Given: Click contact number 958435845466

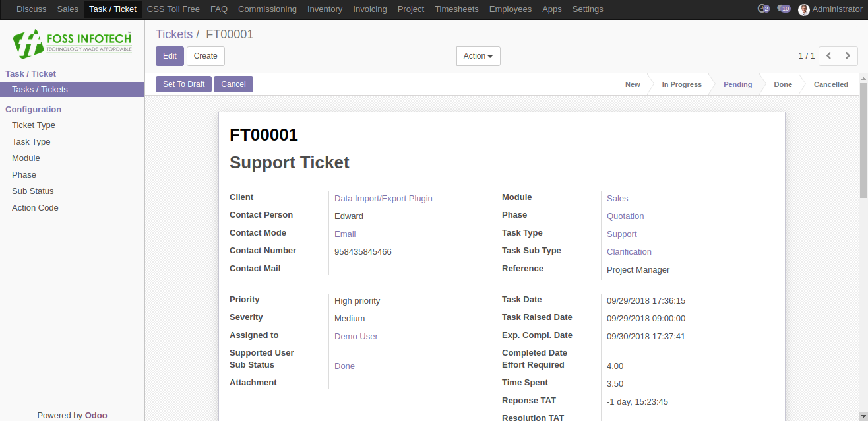Looking at the screenshot, I should tap(363, 252).
